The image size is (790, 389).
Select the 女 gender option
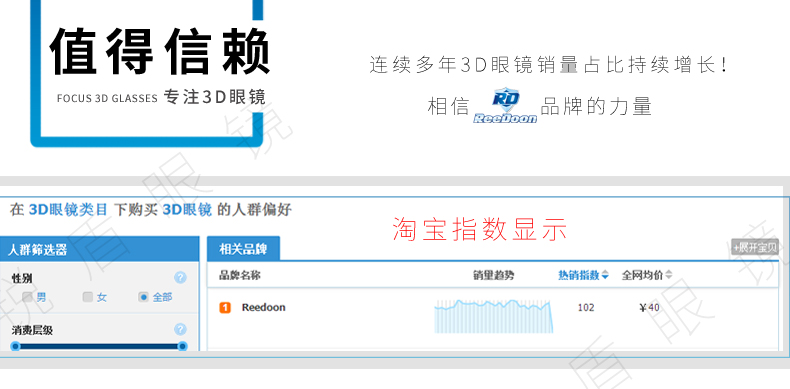[88, 297]
